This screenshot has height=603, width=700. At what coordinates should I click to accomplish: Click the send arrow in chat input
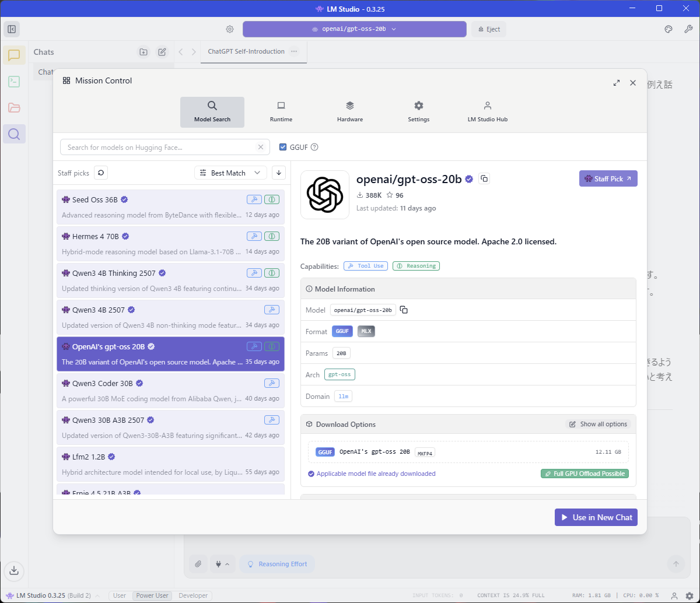676,564
